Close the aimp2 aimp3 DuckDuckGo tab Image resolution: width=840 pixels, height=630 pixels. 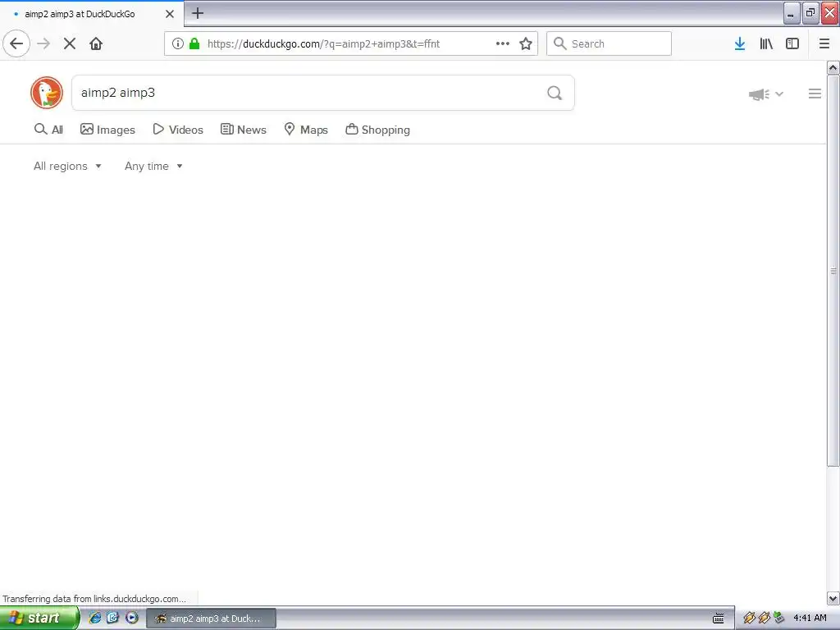pos(170,14)
